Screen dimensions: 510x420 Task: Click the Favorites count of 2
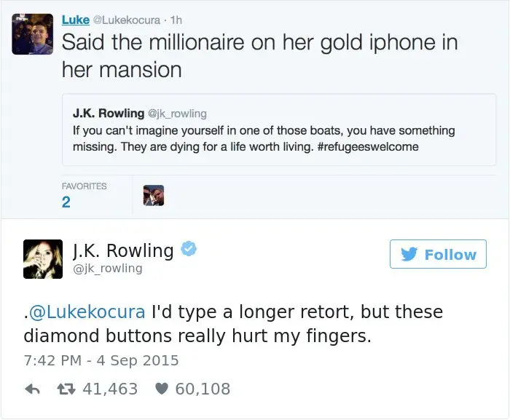(66, 202)
